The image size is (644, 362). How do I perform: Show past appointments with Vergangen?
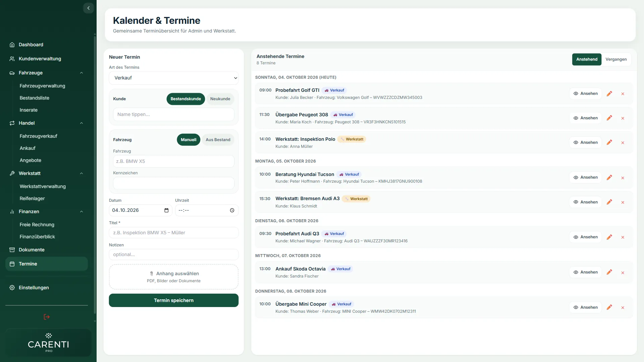click(x=616, y=59)
